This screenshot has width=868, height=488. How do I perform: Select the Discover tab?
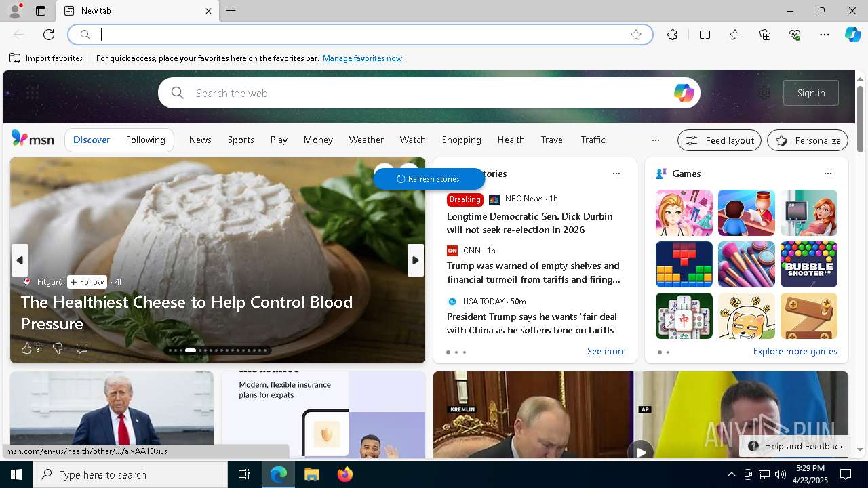point(92,140)
